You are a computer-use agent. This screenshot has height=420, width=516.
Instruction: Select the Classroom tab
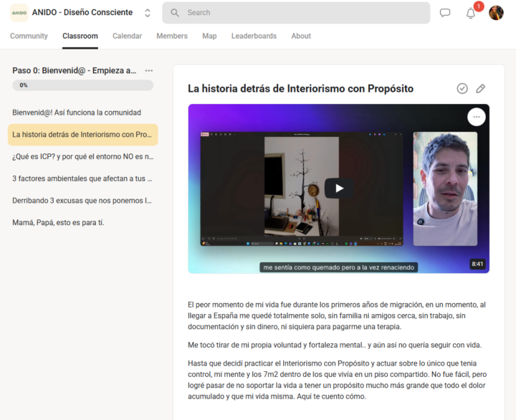point(80,36)
